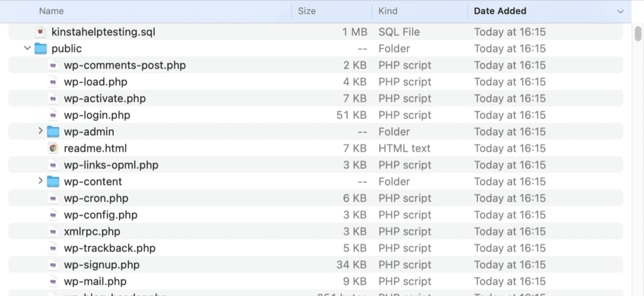
Task: Click the wp-admin folder icon
Action: coord(53,132)
